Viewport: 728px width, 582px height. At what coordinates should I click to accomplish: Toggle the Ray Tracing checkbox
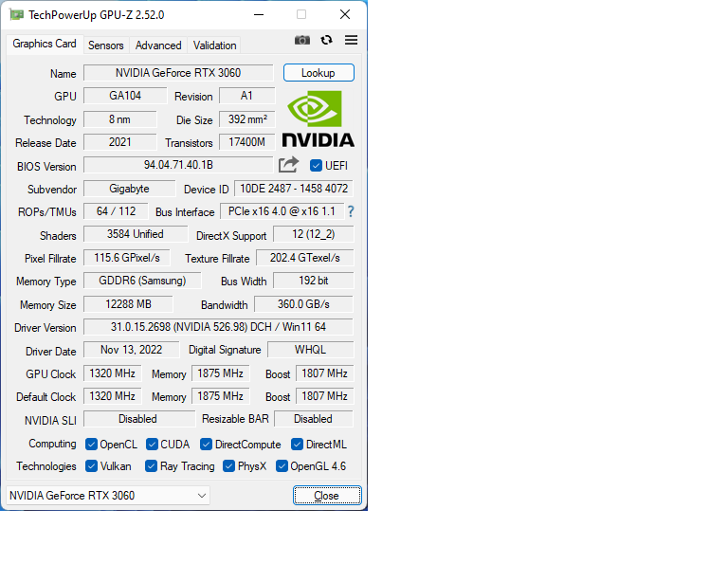152,466
